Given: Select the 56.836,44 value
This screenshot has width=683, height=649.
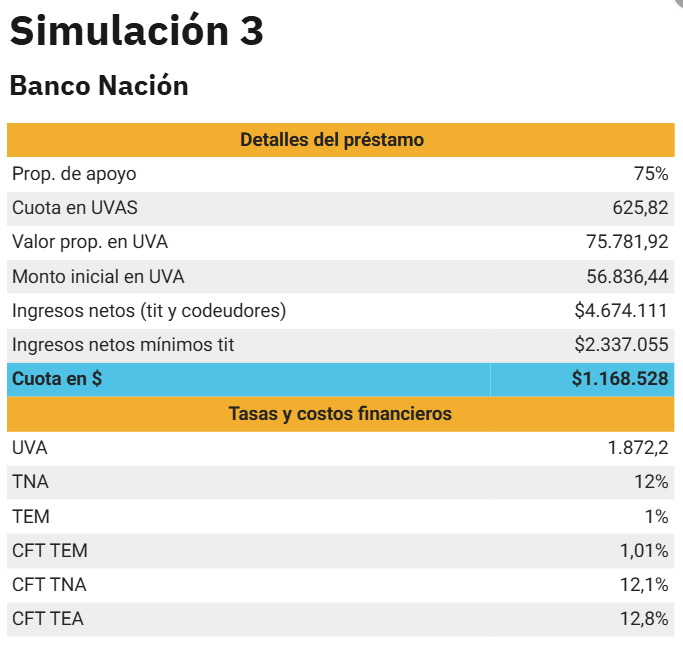Looking at the screenshot, I should coord(627,277).
